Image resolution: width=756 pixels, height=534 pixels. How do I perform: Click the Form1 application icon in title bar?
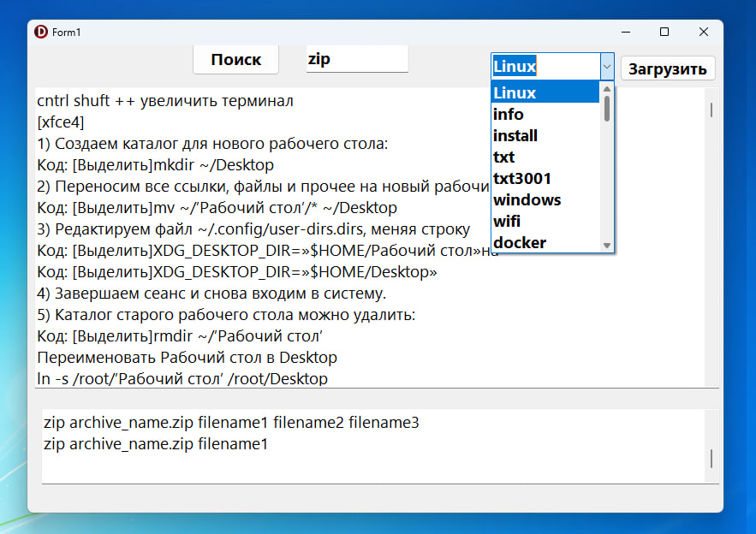(x=41, y=32)
